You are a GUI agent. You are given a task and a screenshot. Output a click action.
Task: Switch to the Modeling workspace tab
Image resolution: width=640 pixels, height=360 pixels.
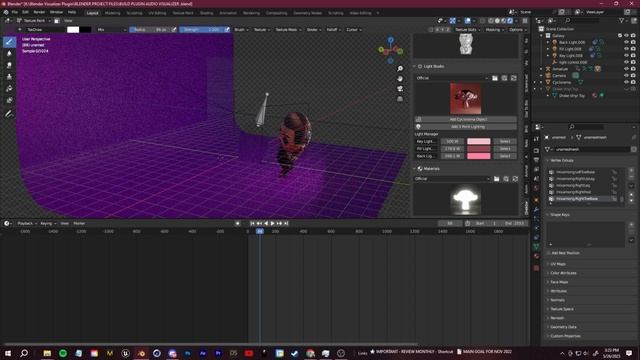113,13
